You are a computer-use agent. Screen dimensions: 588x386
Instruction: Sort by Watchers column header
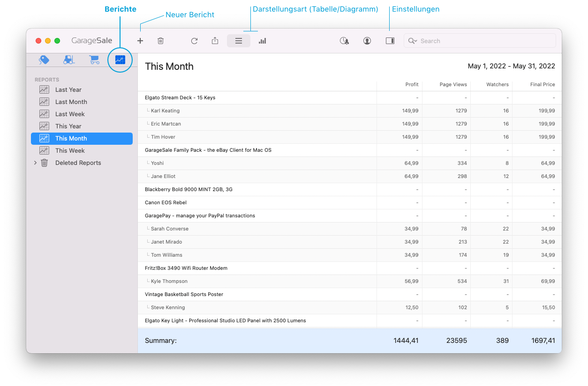[498, 84]
